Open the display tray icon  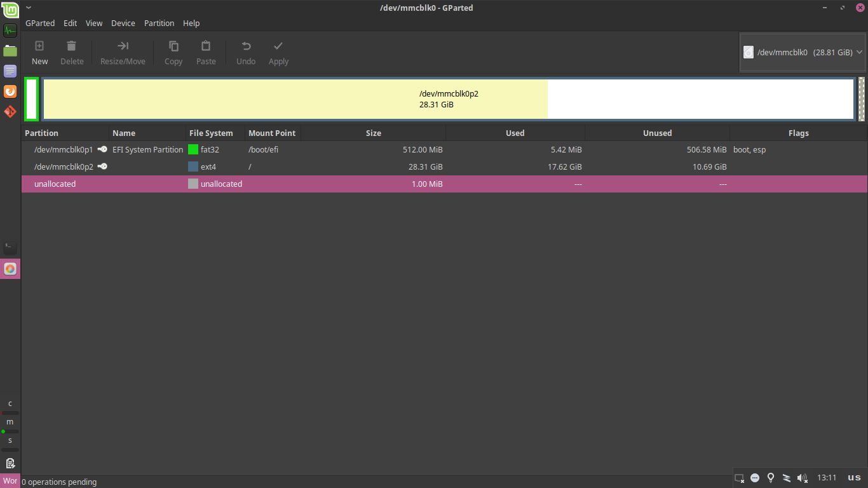click(739, 478)
